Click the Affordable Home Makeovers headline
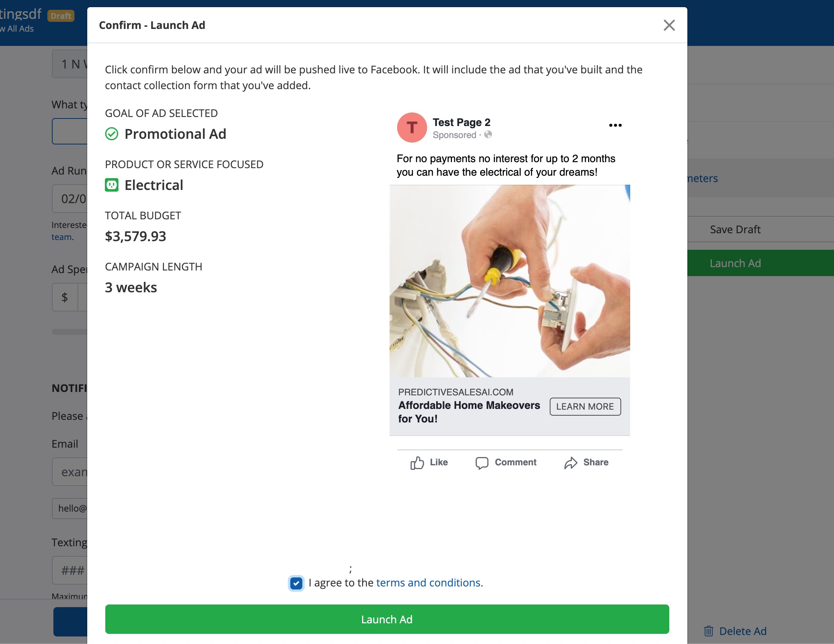Viewport: 834px width, 644px height. click(469, 412)
